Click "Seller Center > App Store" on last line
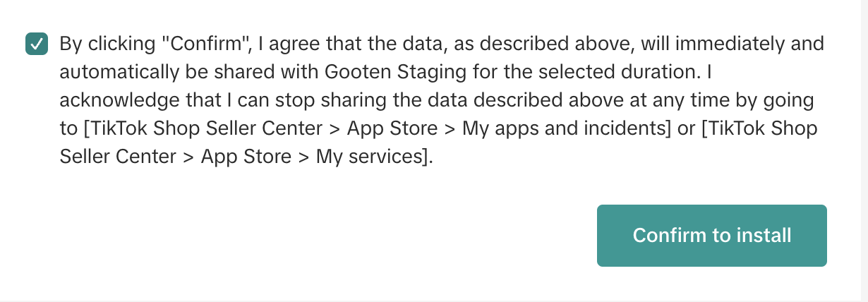868x302 pixels. click(x=175, y=157)
